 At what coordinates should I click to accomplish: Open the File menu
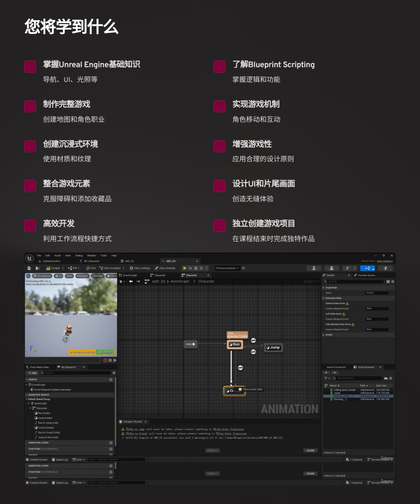pyautogui.click(x=39, y=255)
